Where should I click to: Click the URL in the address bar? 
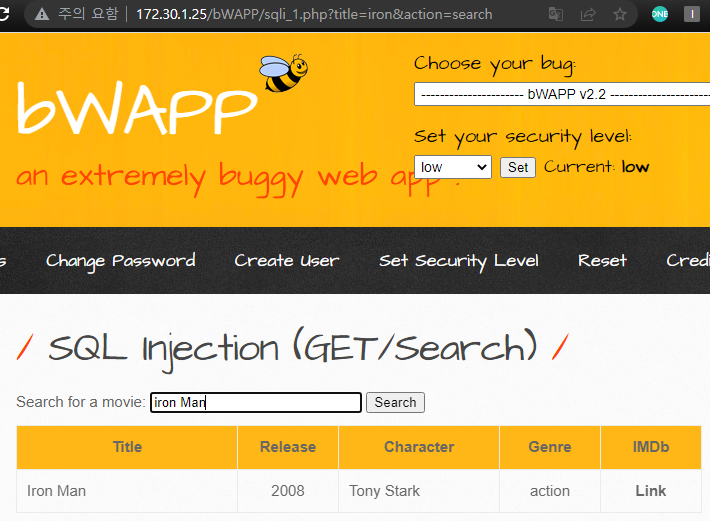[314, 14]
